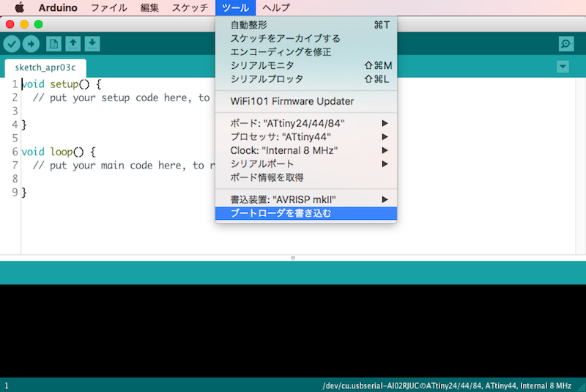Choose ブートローダを書き込む
Viewport: 586px width, 392px height.
[306, 213]
